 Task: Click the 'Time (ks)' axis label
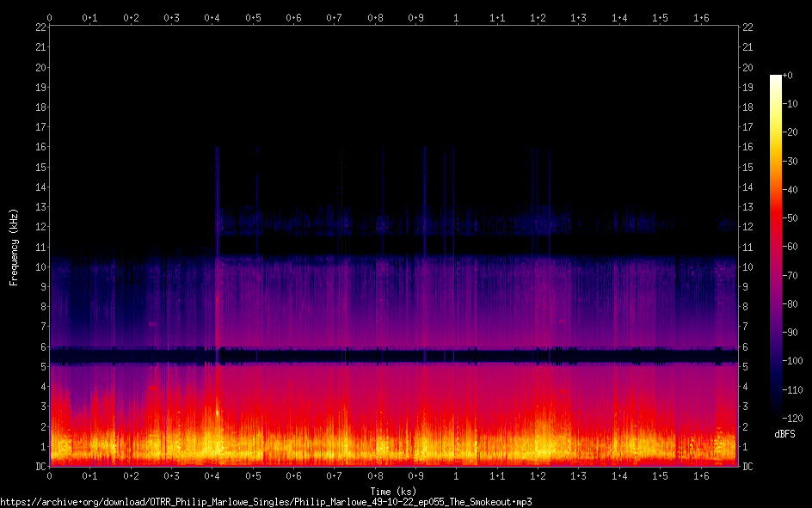click(393, 491)
